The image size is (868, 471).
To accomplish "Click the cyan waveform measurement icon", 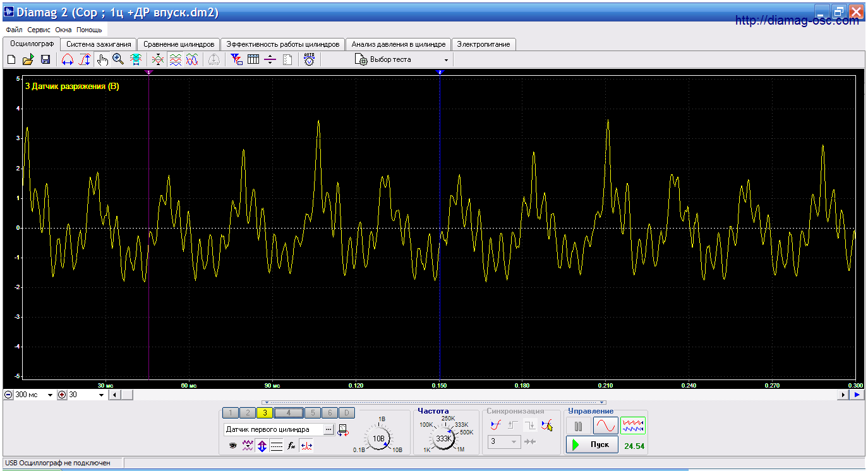I will [135, 59].
